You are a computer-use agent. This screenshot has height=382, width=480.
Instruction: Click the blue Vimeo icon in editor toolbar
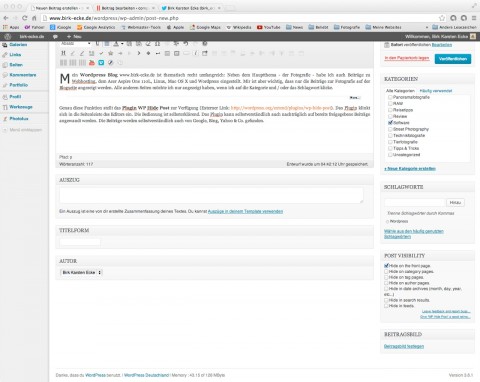point(101,63)
